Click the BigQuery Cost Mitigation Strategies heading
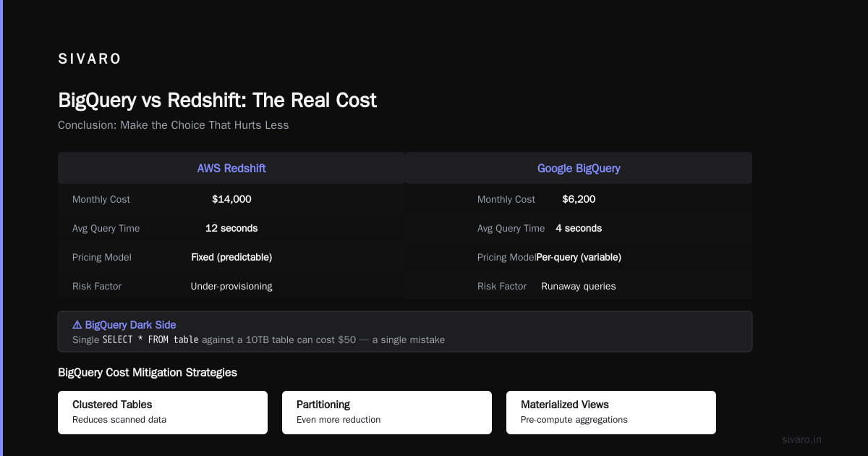Image resolution: width=868 pixels, height=456 pixels. [148, 373]
